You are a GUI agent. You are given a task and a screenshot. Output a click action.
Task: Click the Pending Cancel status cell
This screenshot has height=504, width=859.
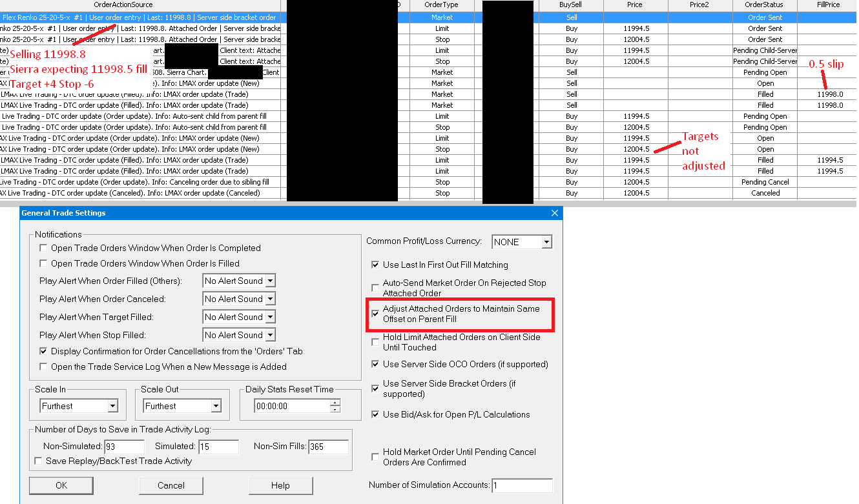(x=765, y=182)
